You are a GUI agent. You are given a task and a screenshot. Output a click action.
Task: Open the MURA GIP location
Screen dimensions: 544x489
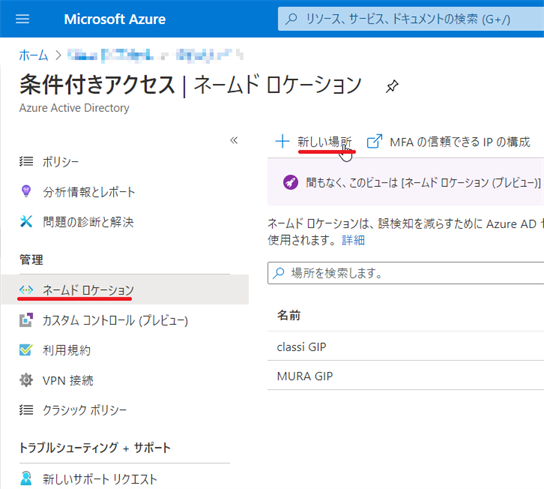tap(305, 376)
